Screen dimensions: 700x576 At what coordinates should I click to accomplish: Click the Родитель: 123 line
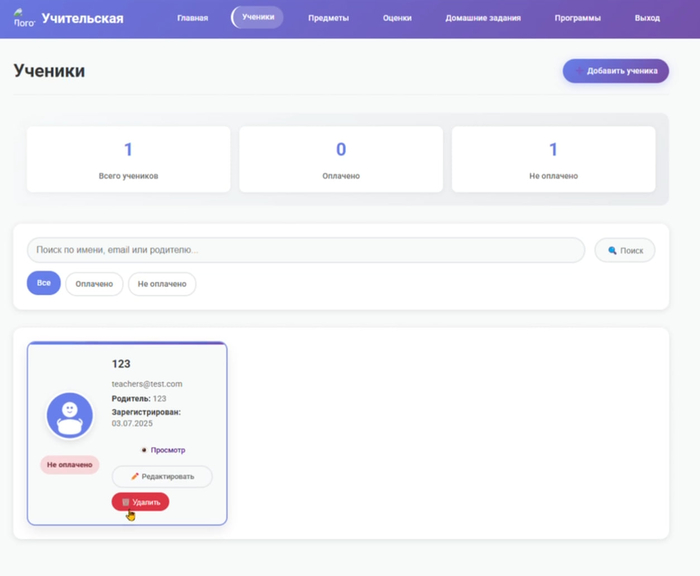[139, 398]
